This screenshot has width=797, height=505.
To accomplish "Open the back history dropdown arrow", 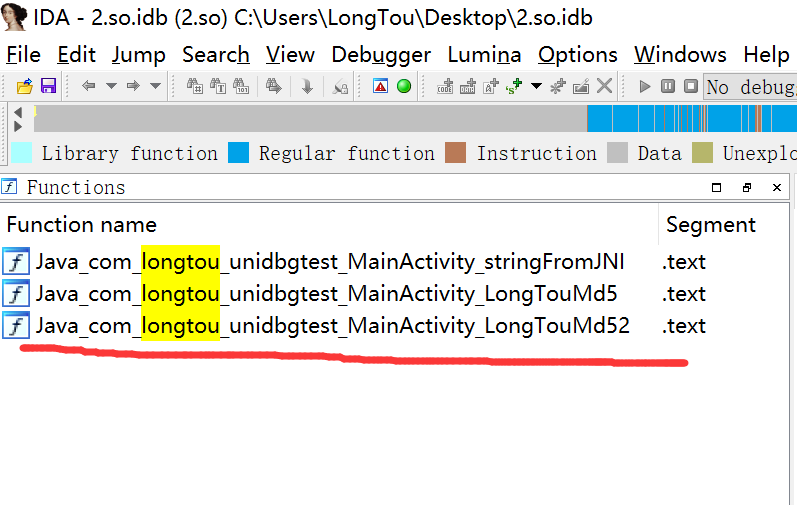I will (111, 86).
